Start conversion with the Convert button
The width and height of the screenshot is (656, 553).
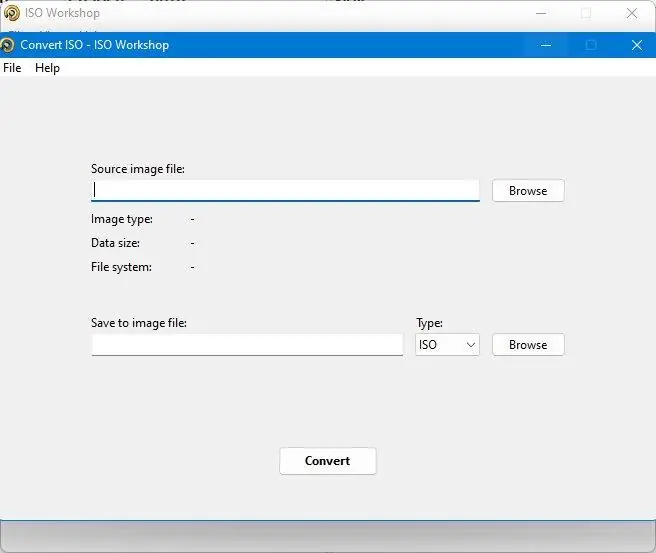pos(328,461)
